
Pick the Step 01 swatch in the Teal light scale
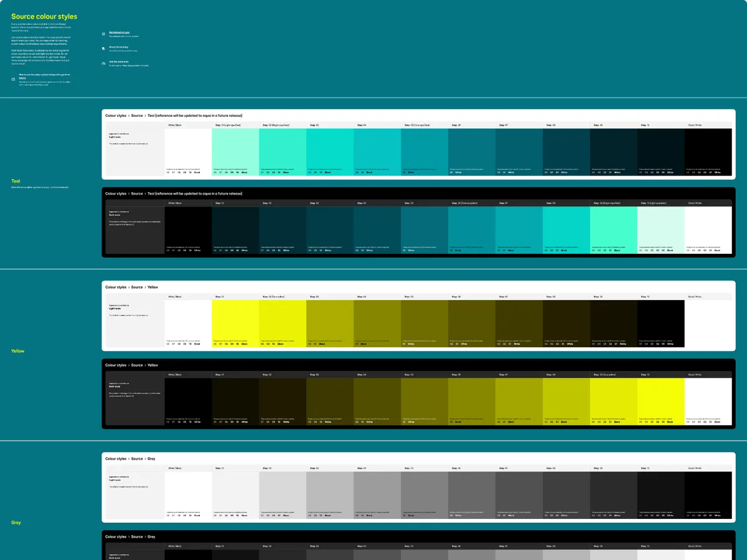click(x=235, y=151)
